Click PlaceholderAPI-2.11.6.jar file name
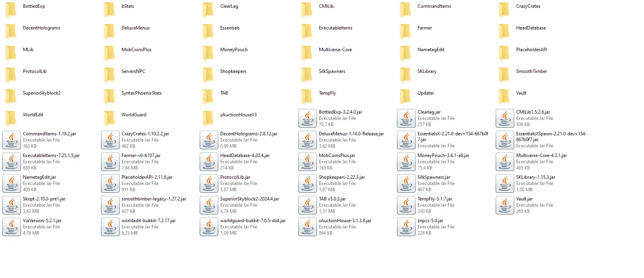 147,177
